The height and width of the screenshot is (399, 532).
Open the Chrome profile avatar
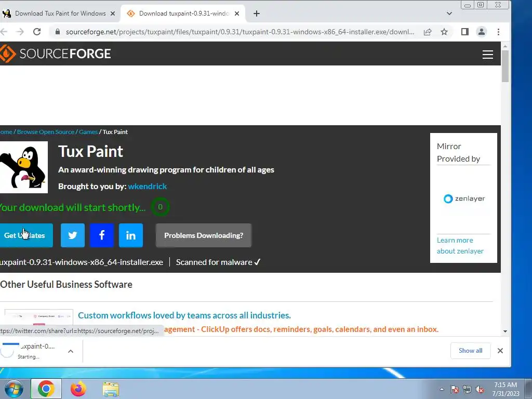click(x=482, y=32)
